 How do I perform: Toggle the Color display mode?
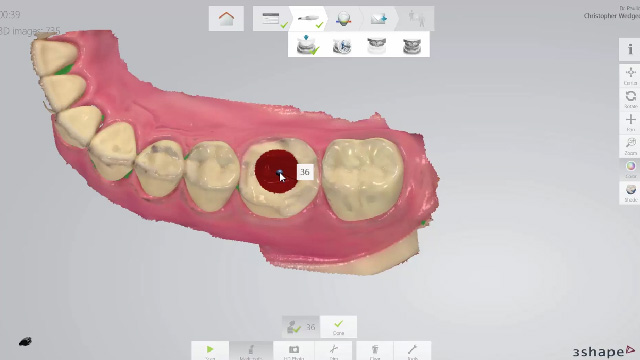point(630,169)
